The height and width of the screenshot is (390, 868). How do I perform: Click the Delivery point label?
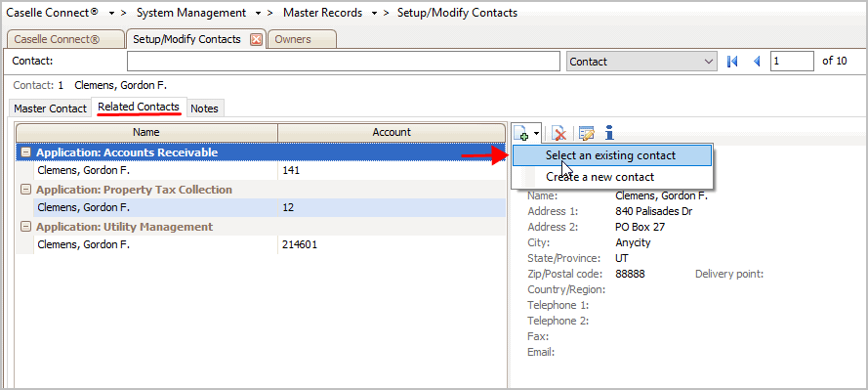[729, 274]
